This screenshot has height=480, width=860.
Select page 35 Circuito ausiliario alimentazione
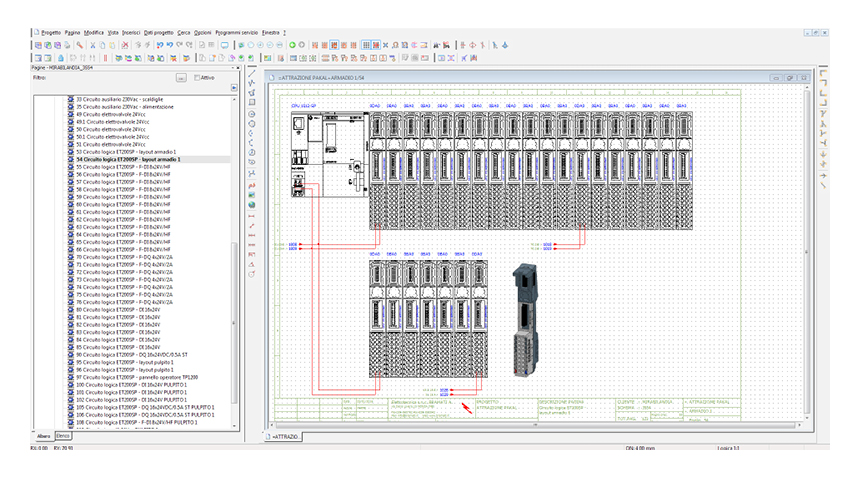pos(125,107)
